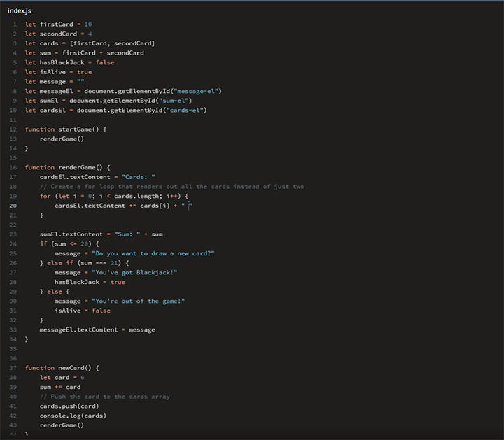Click the value 4 on secondCard line

coord(90,34)
